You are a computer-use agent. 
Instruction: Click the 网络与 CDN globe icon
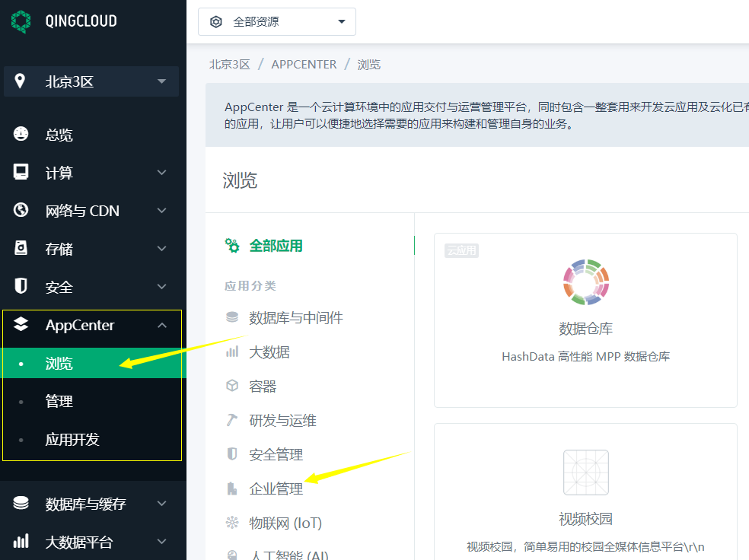[x=21, y=210]
